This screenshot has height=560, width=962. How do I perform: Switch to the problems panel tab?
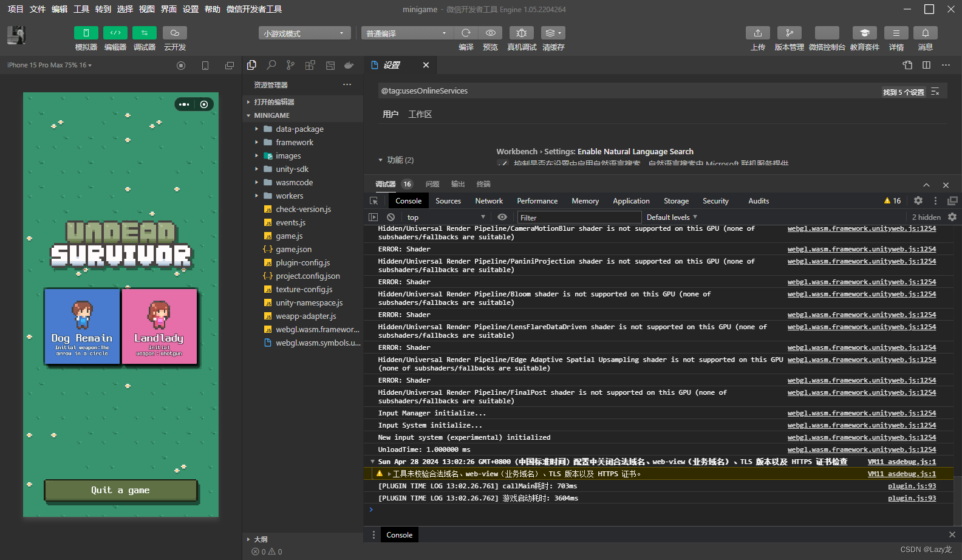[432, 184]
